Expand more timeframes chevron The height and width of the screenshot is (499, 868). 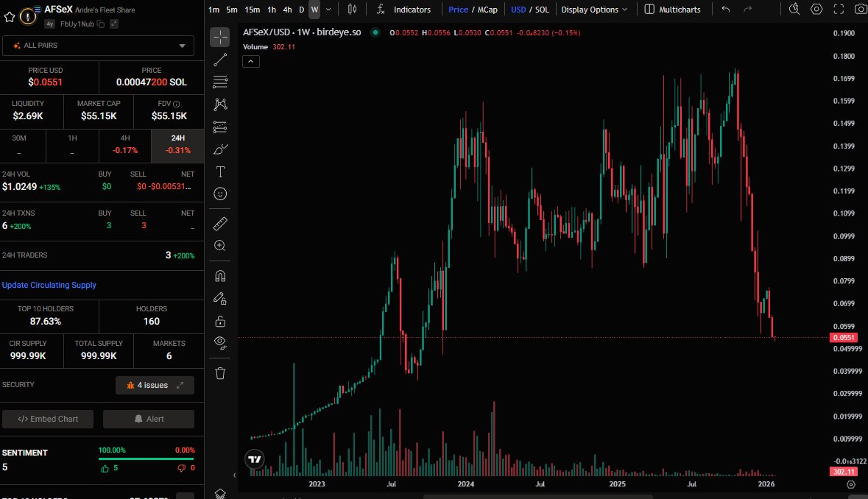(x=328, y=10)
